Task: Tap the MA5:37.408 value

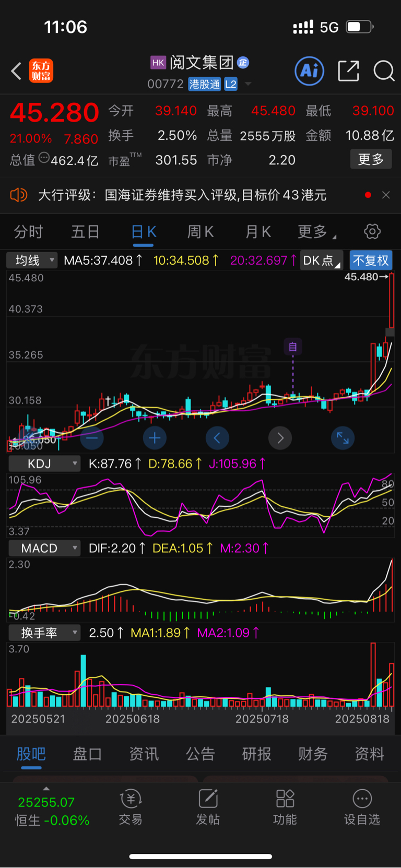Action: (103, 260)
